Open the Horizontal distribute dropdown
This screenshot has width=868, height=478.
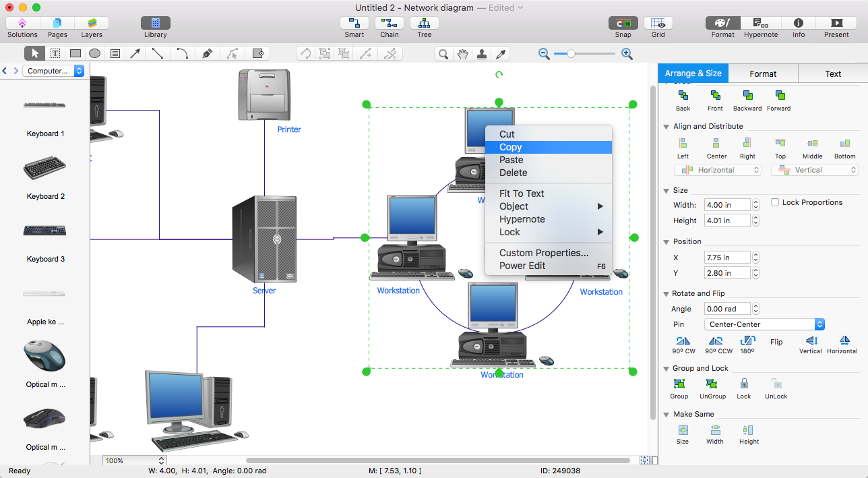(717, 169)
